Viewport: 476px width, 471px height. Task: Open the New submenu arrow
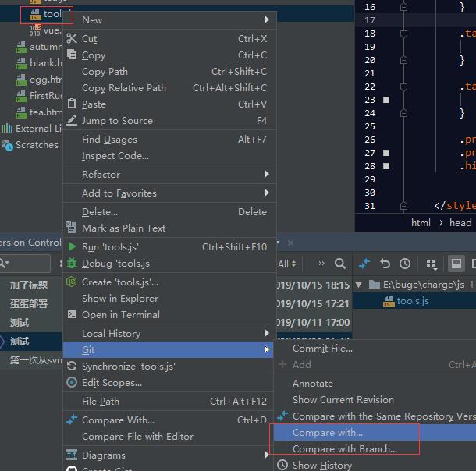pyautogui.click(x=267, y=19)
